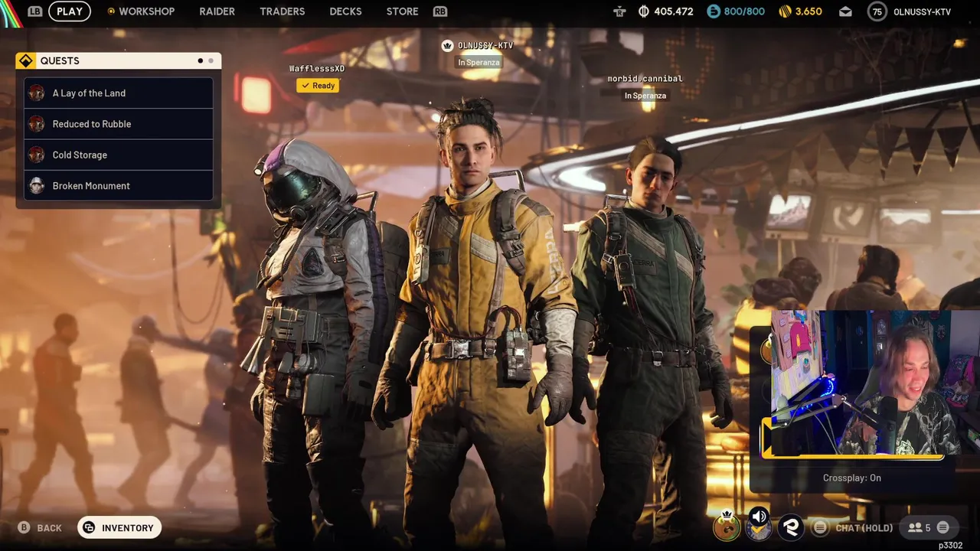Screen dimensions: 980x551
Task: Click the Back button label
Action: pos(50,528)
